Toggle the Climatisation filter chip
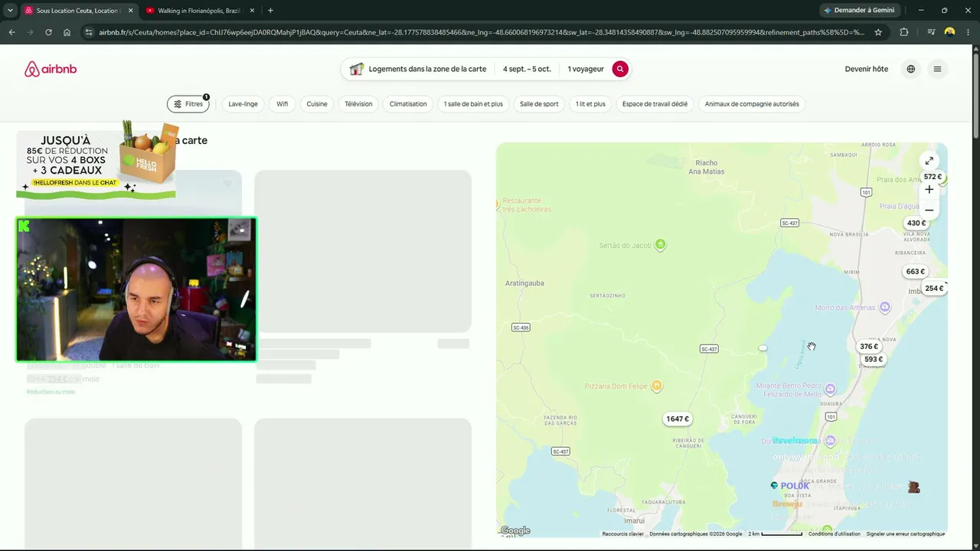This screenshot has width=980, height=551. click(x=408, y=104)
